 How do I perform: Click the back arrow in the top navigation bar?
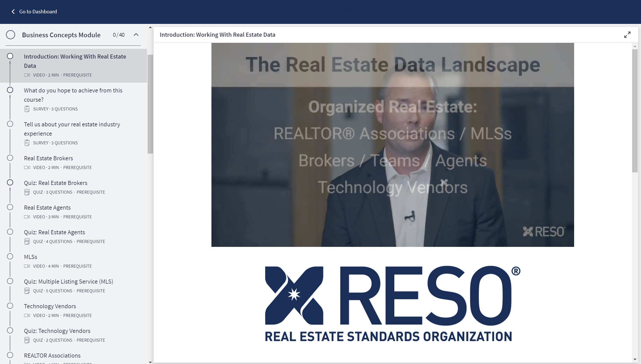click(13, 12)
